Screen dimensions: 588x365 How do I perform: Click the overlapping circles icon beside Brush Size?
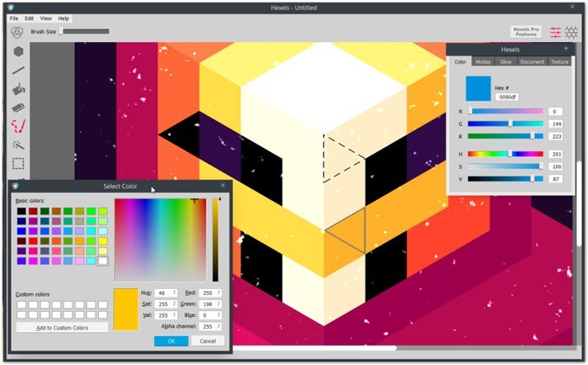coord(17,32)
